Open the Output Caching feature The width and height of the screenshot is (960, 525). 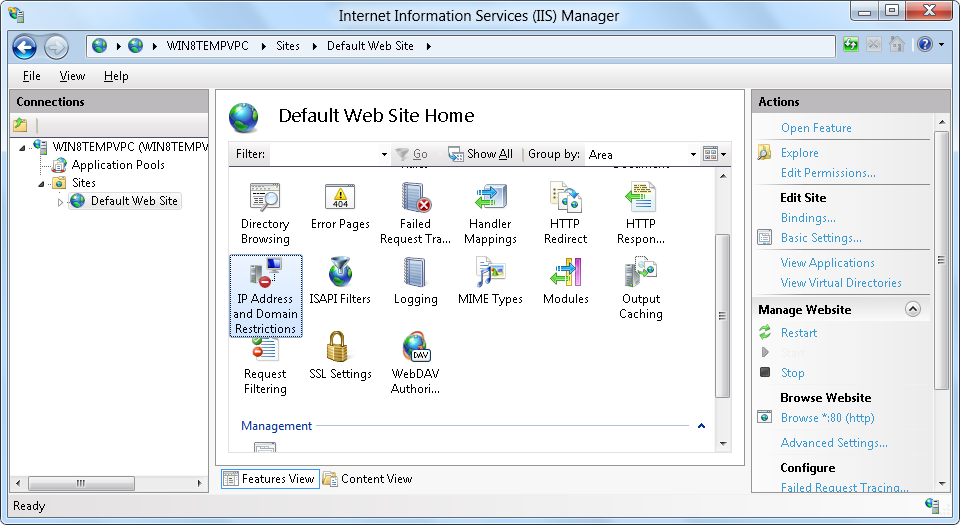(x=640, y=289)
